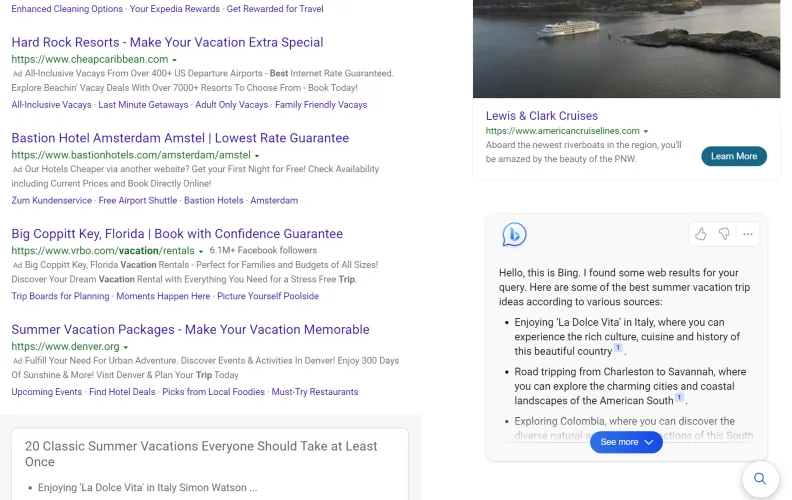Click the Learn More cruise button
The height and width of the screenshot is (500, 792).
click(734, 156)
